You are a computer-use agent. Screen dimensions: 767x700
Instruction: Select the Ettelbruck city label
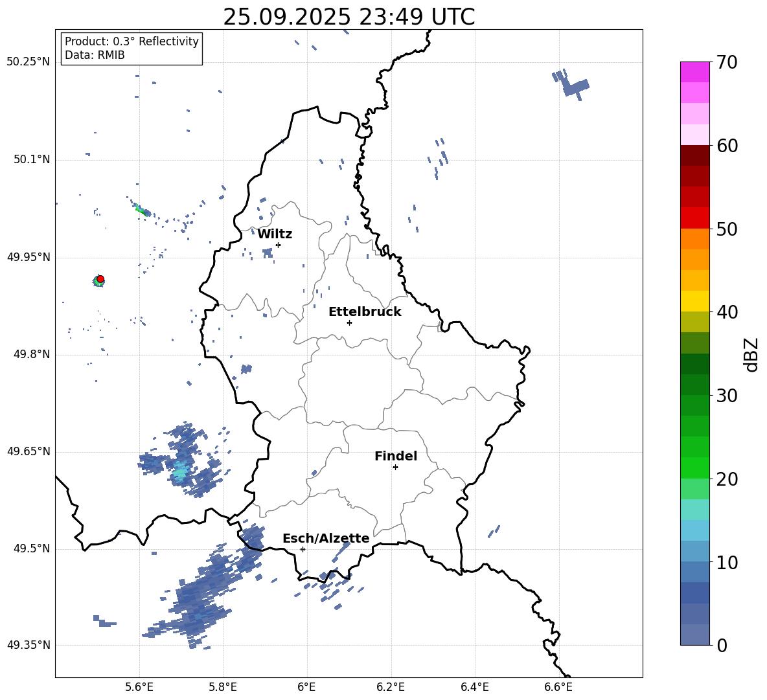365,312
